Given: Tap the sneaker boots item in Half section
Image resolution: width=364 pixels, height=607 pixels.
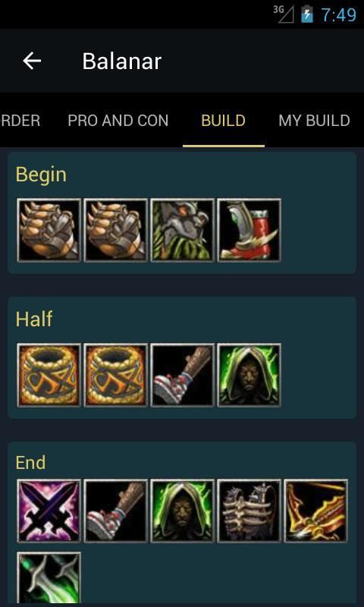Looking at the screenshot, I should pyautogui.click(x=182, y=375).
